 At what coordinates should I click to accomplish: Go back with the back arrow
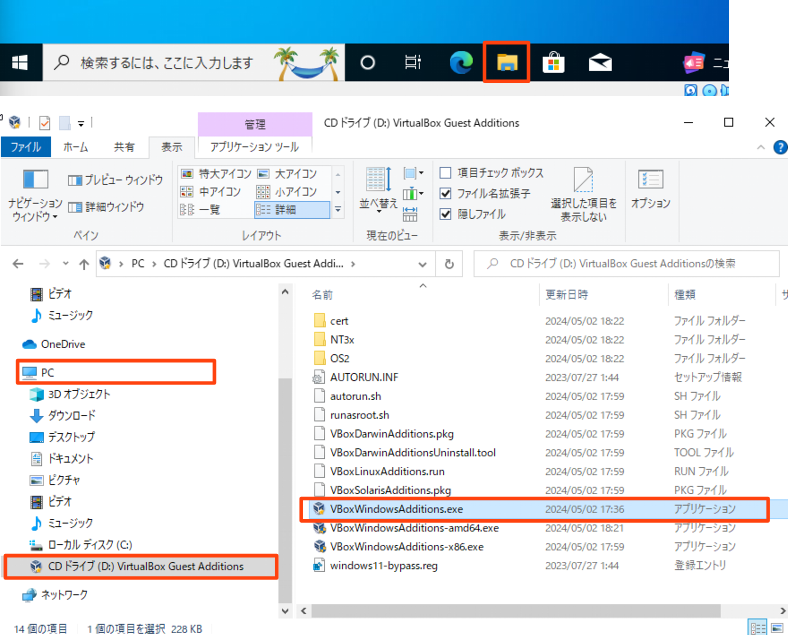point(18,264)
